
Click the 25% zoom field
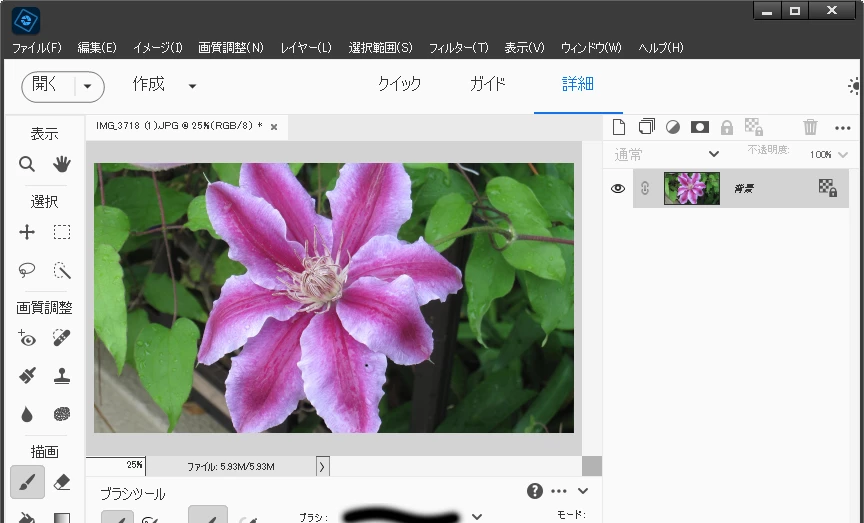click(x=116, y=465)
